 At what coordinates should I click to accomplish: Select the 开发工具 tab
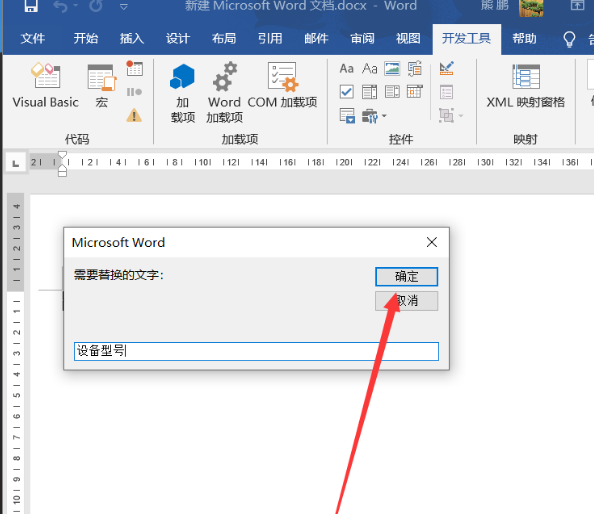[467, 39]
